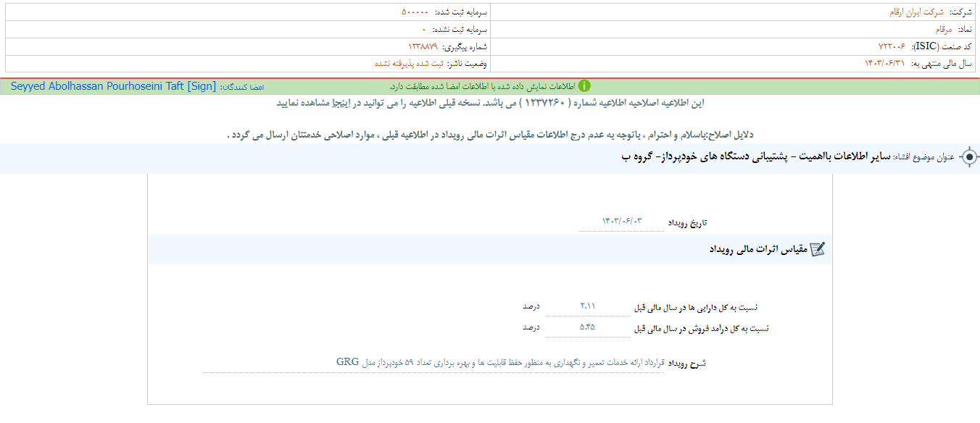This screenshot has width=980, height=423.
Task: Select the sales revenue ratio field 5.45
Action: click(x=587, y=327)
